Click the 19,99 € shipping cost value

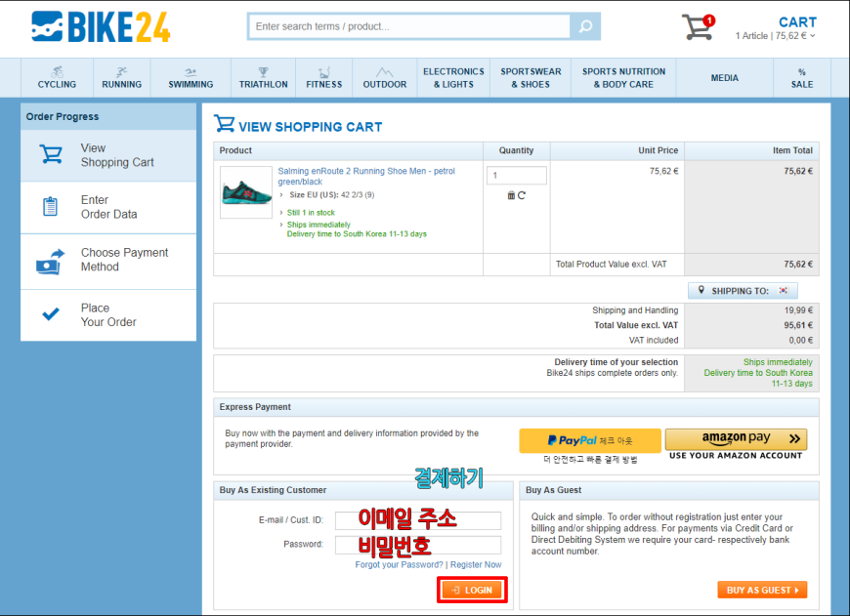coord(798,310)
